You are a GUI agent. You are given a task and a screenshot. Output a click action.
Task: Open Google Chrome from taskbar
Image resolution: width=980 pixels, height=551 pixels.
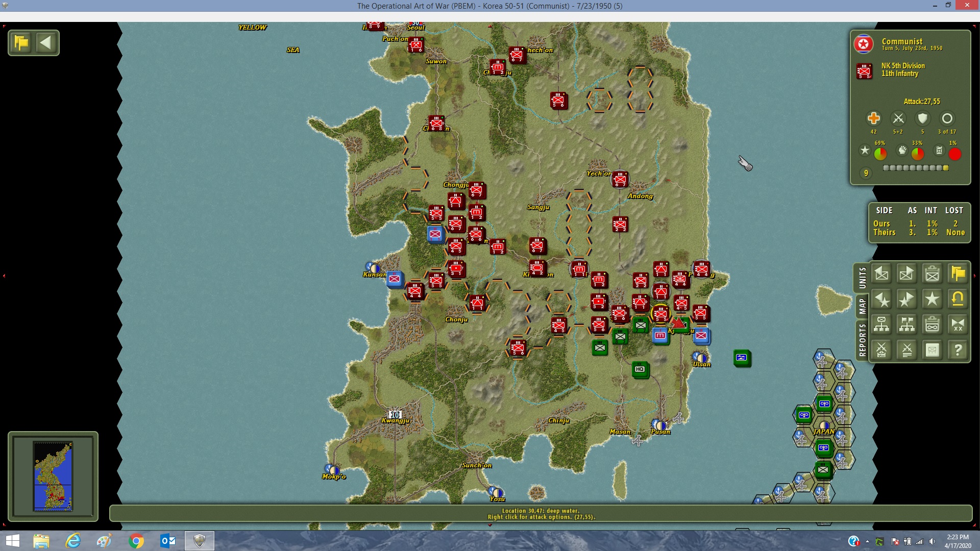136,541
